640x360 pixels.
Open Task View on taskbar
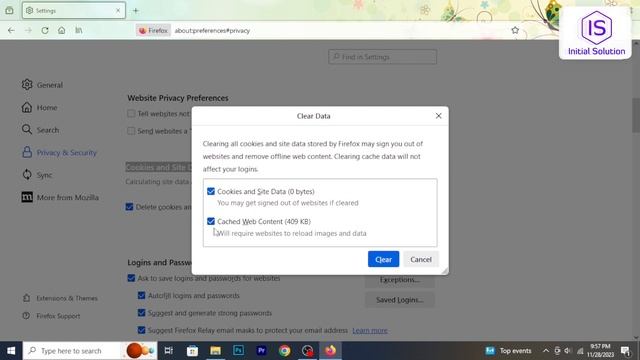tap(169, 351)
